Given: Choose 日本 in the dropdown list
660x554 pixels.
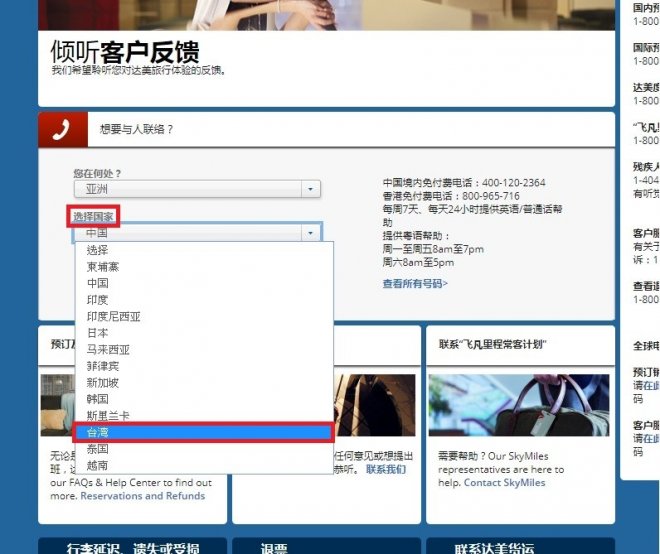Looking at the screenshot, I should 98,333.
